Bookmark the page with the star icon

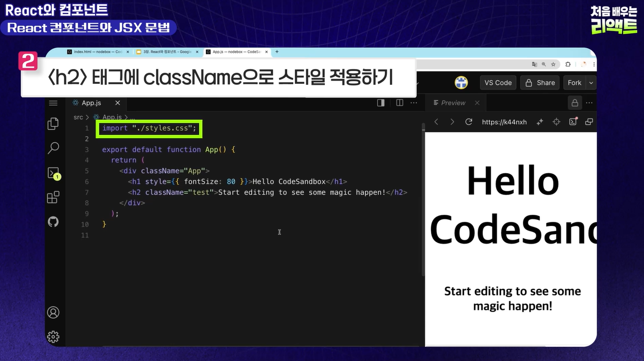pyautogui.click(x=554, y=64)
